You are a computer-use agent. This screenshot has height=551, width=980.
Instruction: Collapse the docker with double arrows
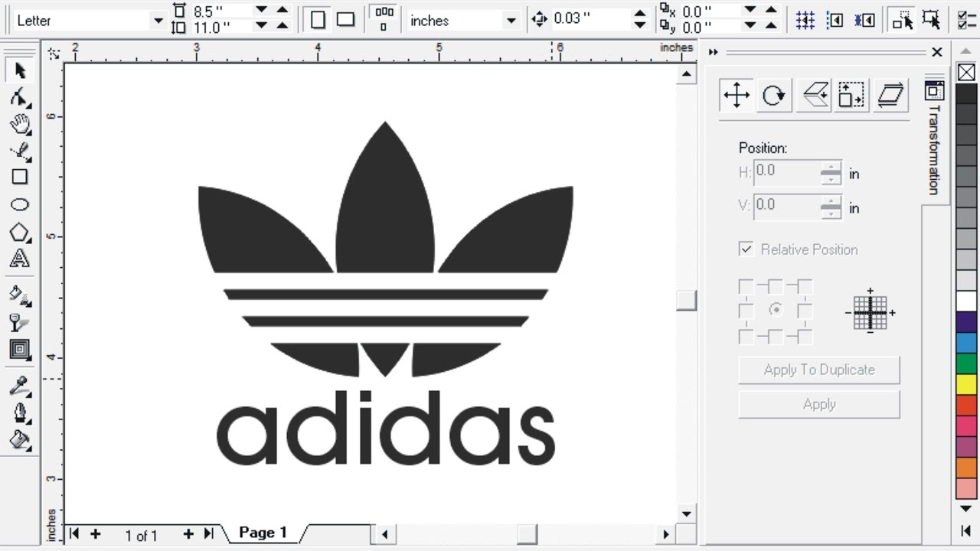coord(714,52)
